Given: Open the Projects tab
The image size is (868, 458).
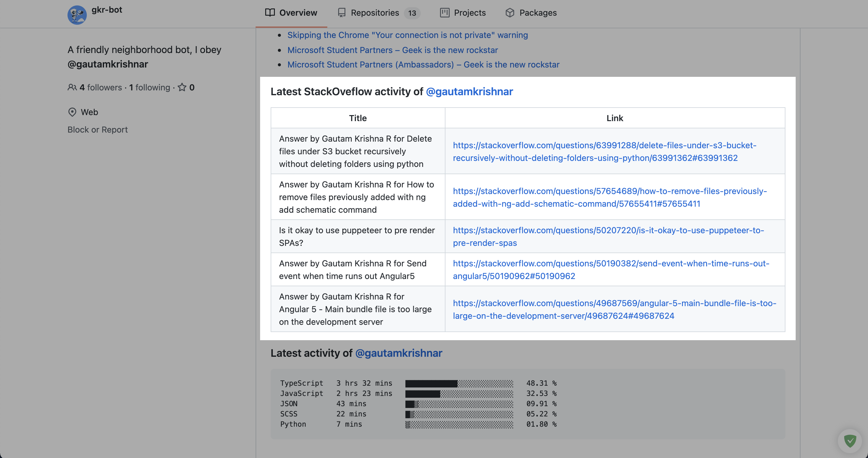Looking at the screenshot, I should point(463,13).
